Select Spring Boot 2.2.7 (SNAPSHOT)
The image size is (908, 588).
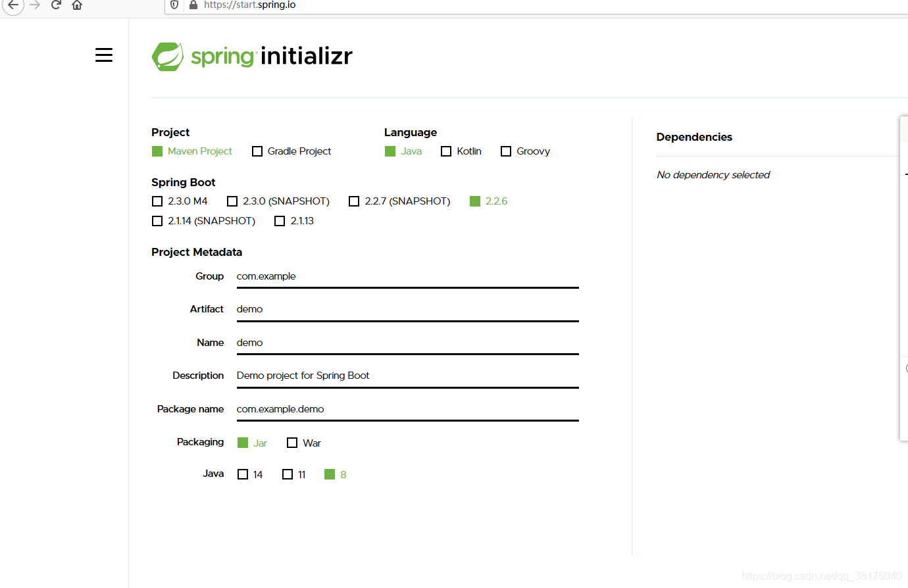[x=399, y=201]
